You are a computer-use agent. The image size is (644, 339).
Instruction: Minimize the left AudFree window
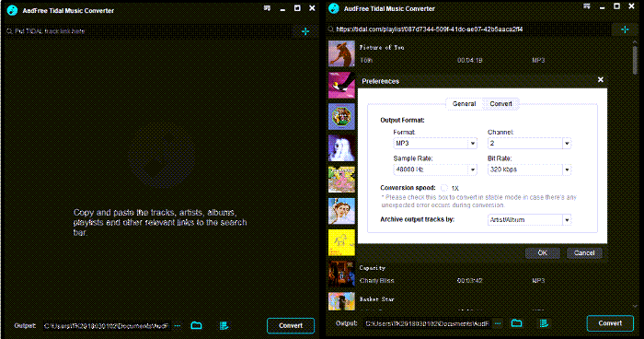click(x=282, y=9)
